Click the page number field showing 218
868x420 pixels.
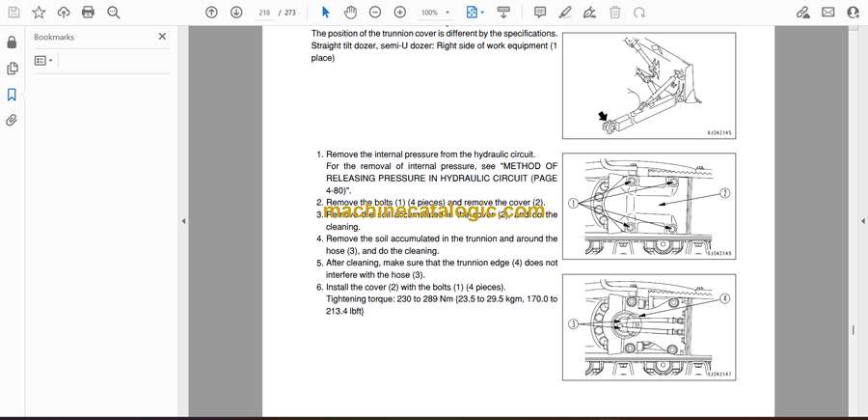pyautogui.click(x=264, y=13)
